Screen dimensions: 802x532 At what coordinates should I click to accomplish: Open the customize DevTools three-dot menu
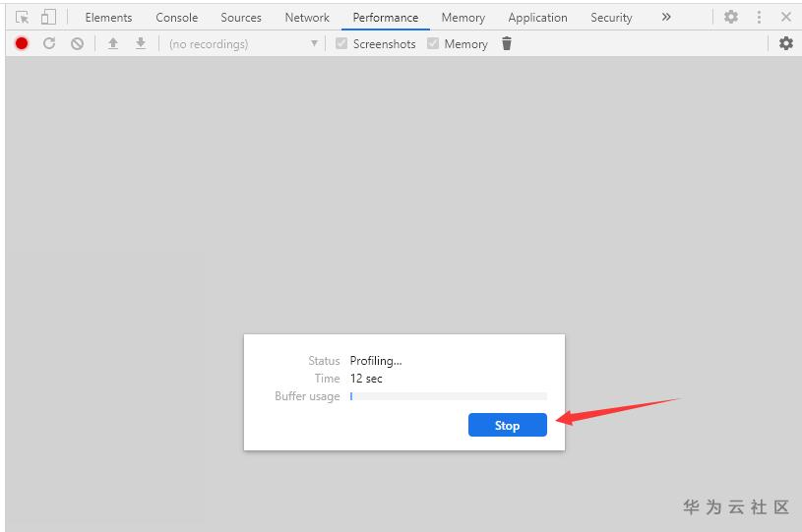tap(759, 17)
